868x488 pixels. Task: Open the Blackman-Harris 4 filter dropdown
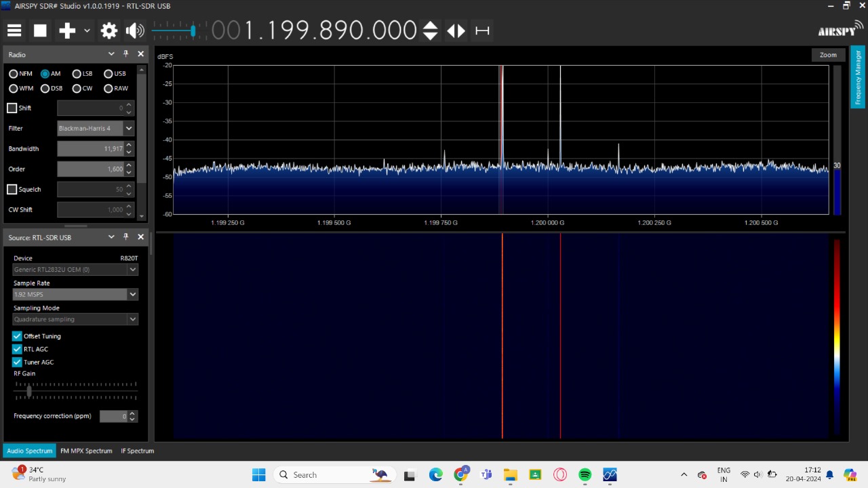coord(129,128)
